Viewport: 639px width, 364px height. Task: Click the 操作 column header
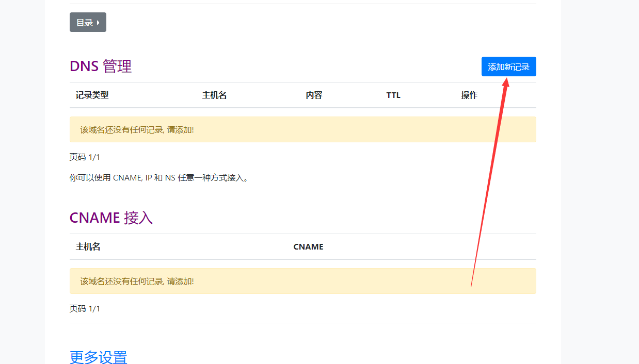tap(469, 95)
